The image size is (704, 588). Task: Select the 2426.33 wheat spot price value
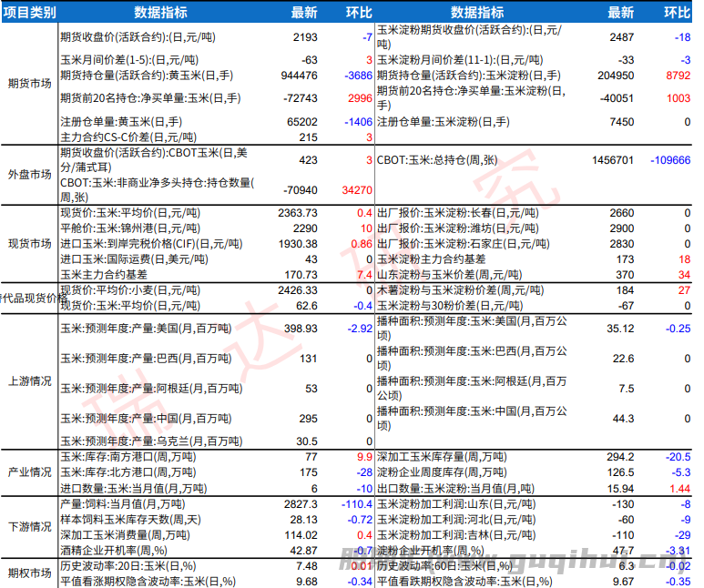pyautogui.click(x=298, y=290)
